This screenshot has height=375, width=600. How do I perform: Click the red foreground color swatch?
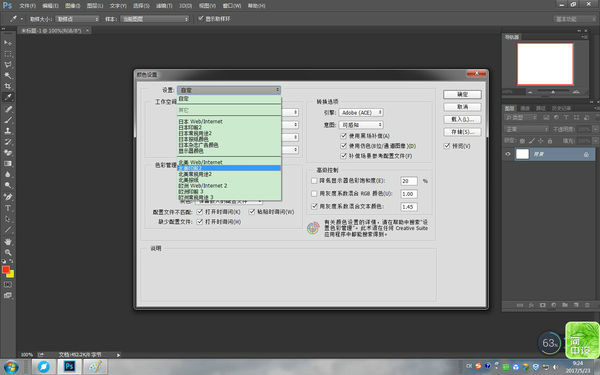point(5,269)
